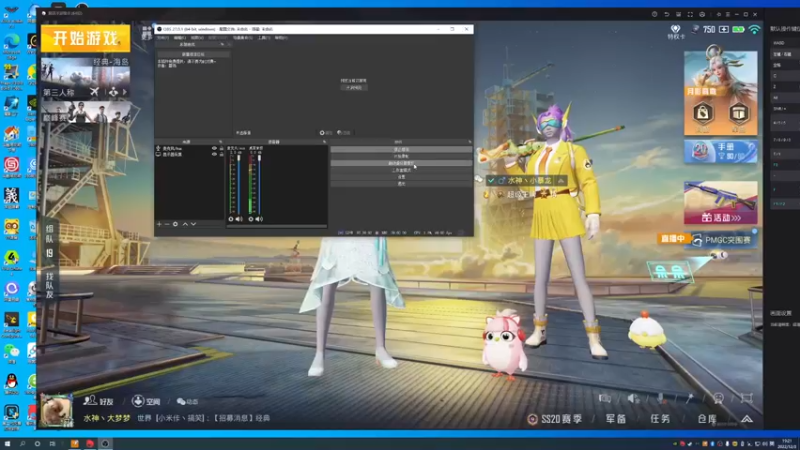Click the yellow 开始游戏 start game button

pyautogui.click(x=85, y=38)
